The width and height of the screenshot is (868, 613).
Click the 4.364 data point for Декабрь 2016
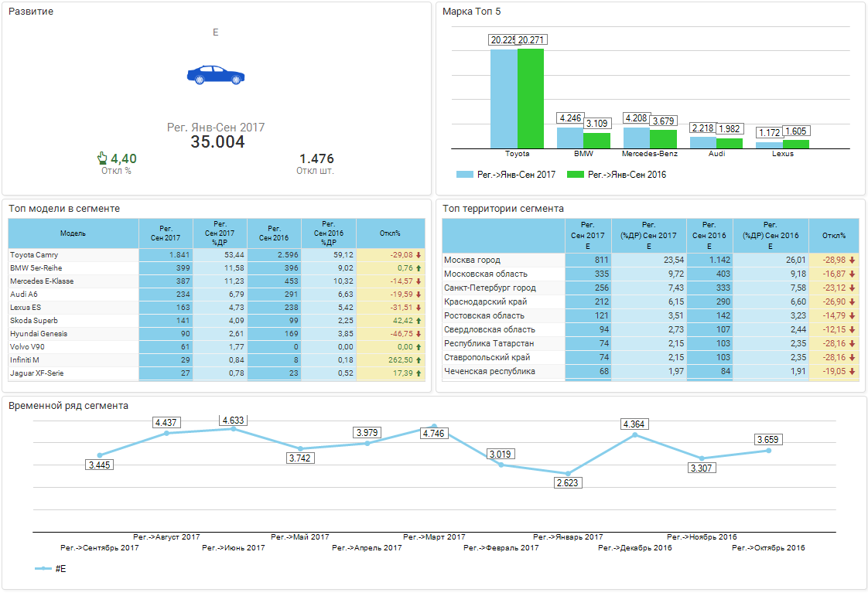click(x=635, y=435)
